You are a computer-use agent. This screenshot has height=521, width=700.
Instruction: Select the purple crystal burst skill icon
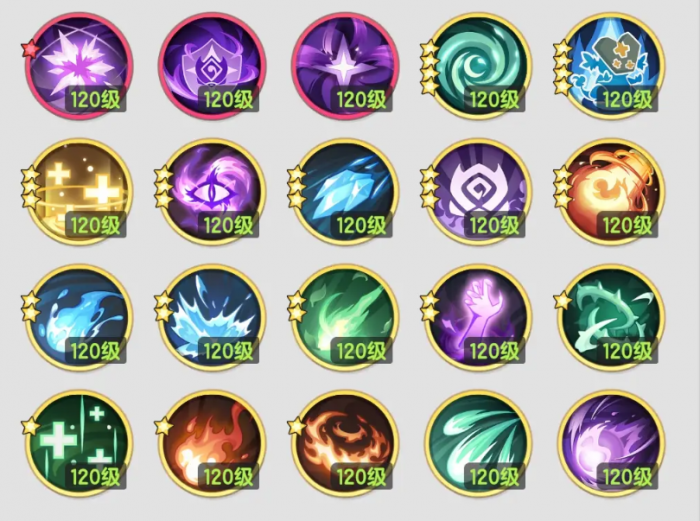coord(79,67)
